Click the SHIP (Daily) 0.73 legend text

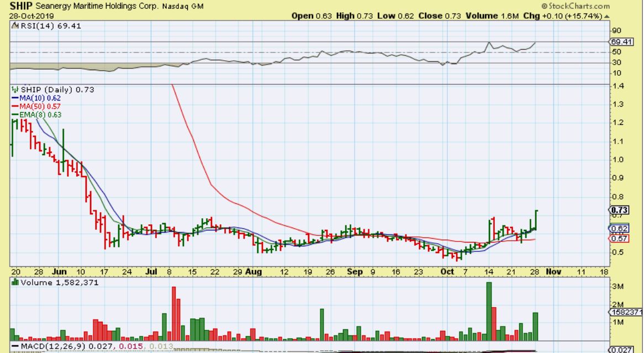click(x=57, y=89)
